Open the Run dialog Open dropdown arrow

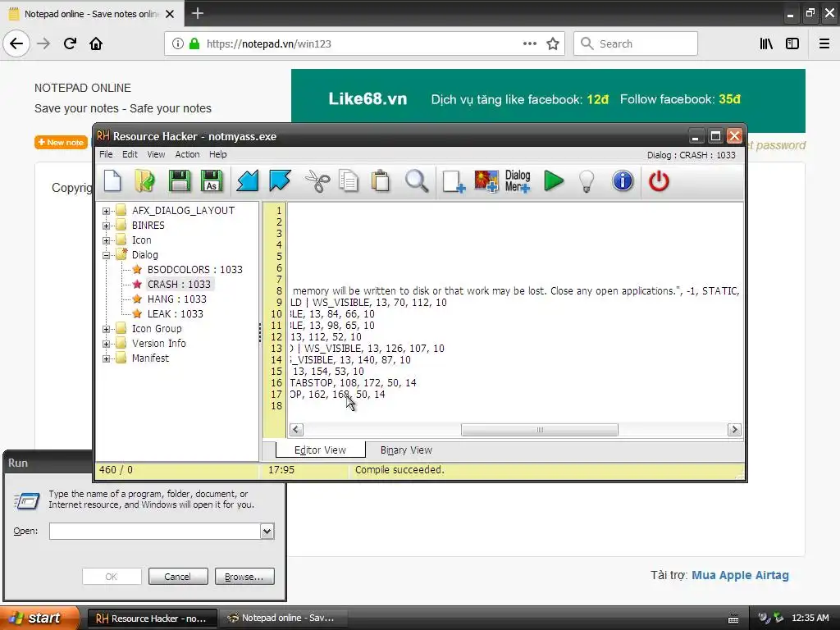[x=267, y=531]
